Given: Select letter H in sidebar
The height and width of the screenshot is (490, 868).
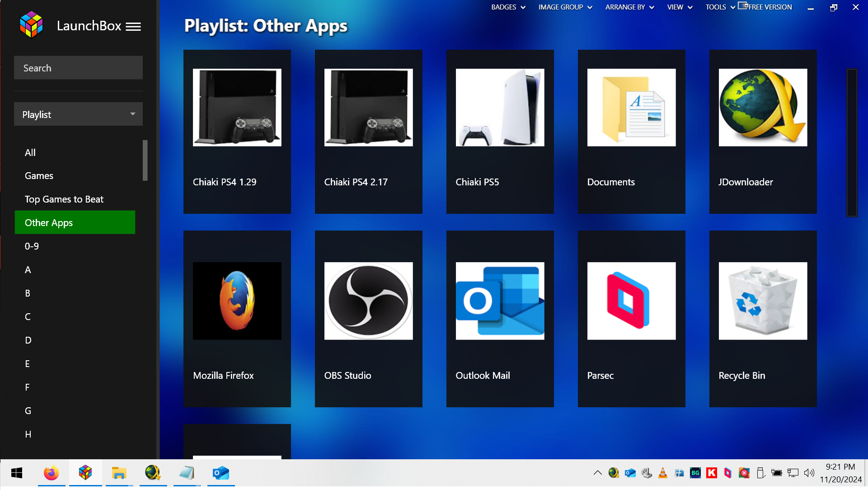Looking at the screenshot, I should (x=75, y=434).
